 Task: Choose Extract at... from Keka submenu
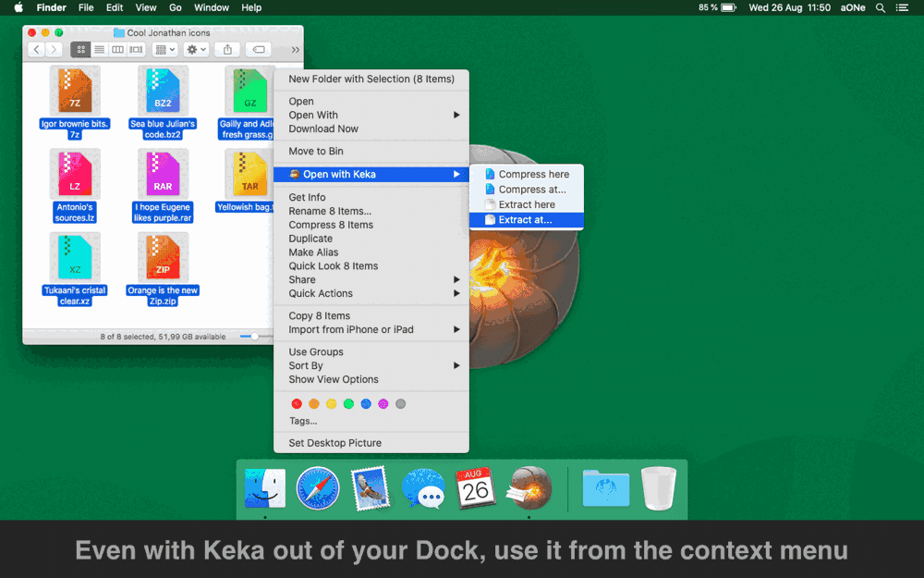(x=525, y=220)
